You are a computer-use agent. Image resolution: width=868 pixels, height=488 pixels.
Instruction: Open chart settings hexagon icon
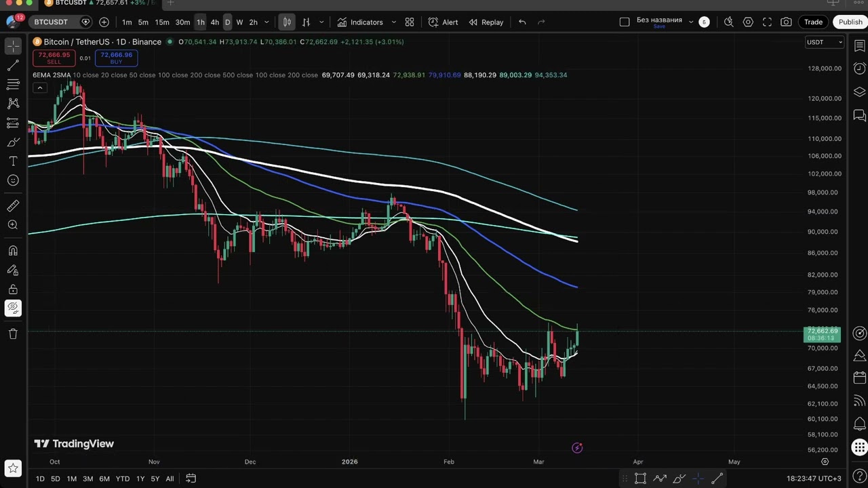(x=748, y=22)
